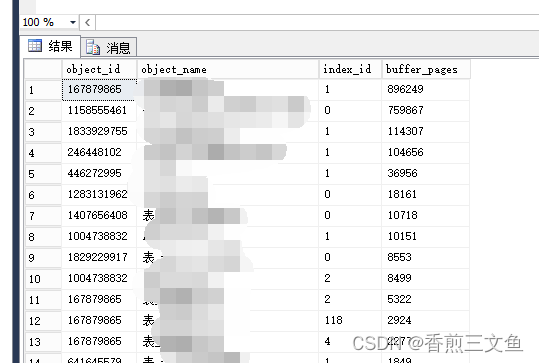The height and width of the screenshot is (363, 539).
Task: Select row header number 1
Action: pos(43,90)
